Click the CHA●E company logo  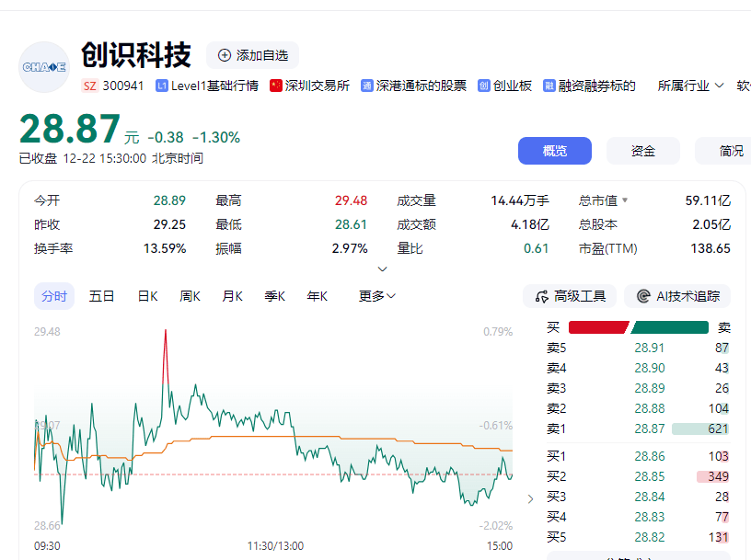(43, 67)
